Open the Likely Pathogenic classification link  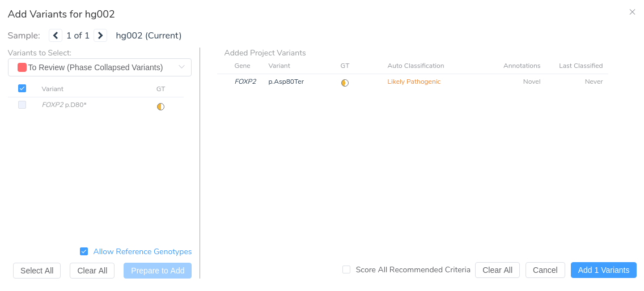click(x=414, y=82)
